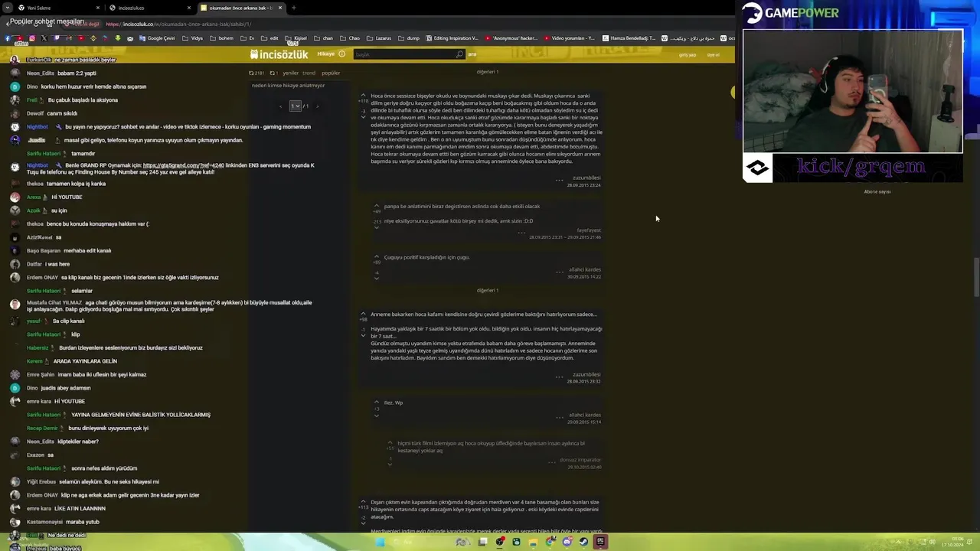Screen dimensions: 980x551
Task: Click the page vertical scrollbar
Action: 975,278
